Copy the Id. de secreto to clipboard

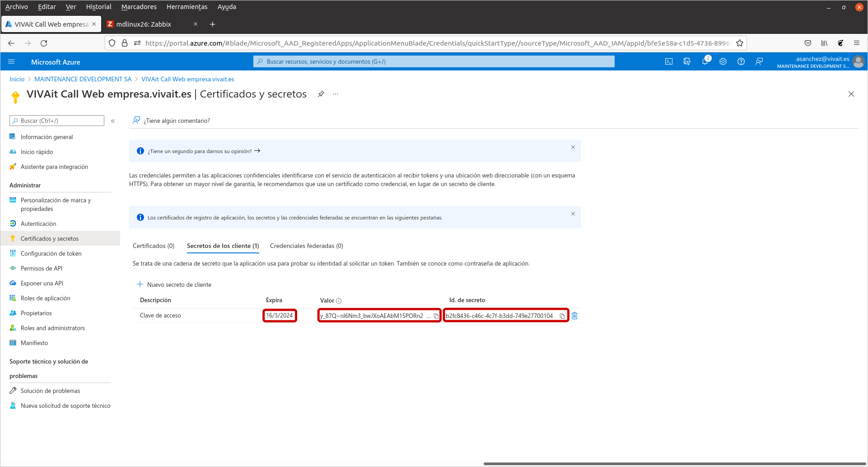point(562,316)
